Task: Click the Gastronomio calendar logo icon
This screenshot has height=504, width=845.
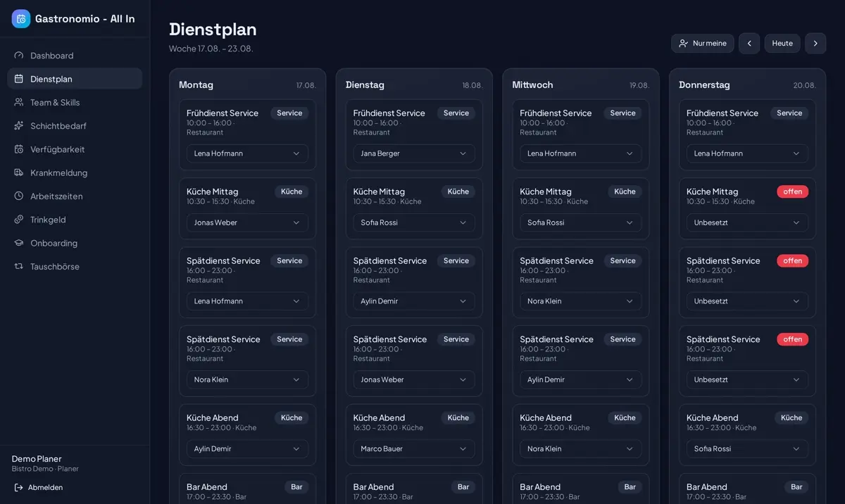Action: (21, 19)
